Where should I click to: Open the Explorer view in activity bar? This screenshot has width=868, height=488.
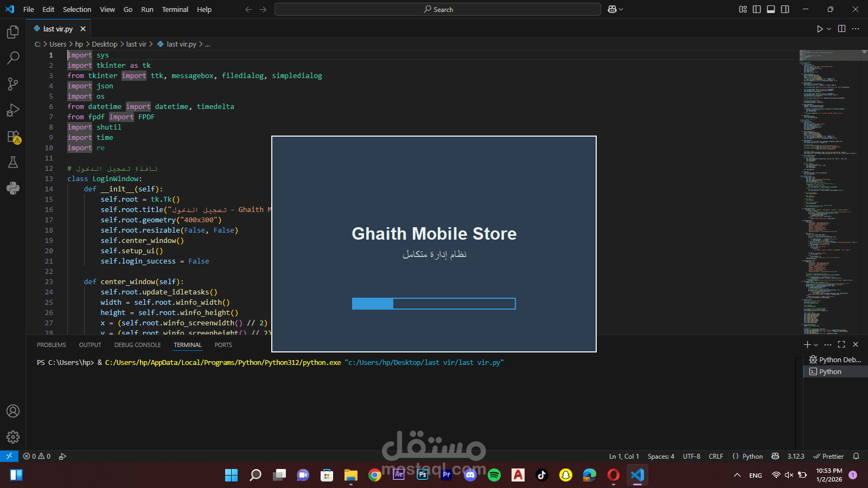pyautogui.click(x=13, y=32)
